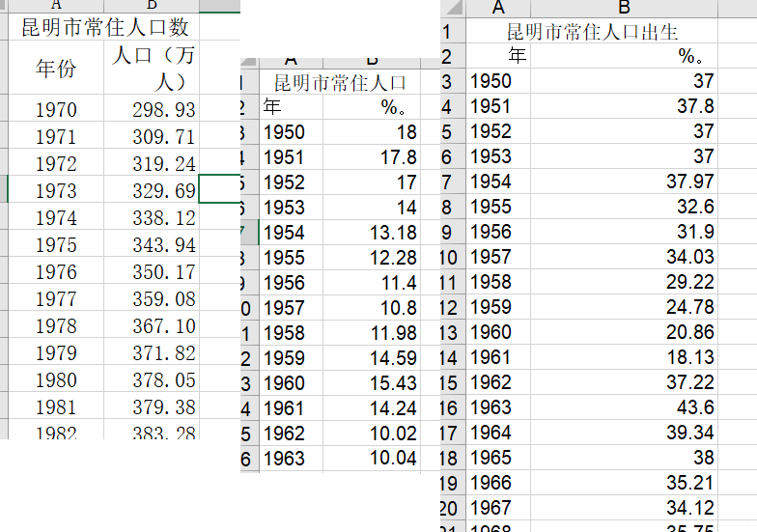The height and width of the screenshot is (532, 757).
Task: Click the value 350.17
Action: coord(152,270)
